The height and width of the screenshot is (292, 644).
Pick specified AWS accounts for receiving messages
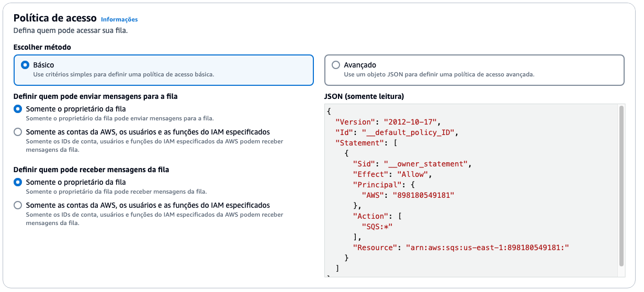point(18,205)
